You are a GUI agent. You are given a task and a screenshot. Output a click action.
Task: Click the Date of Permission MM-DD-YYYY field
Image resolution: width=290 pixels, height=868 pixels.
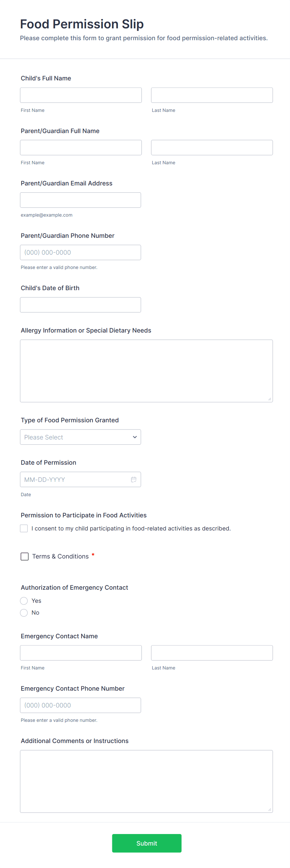(x=74, y=479)
